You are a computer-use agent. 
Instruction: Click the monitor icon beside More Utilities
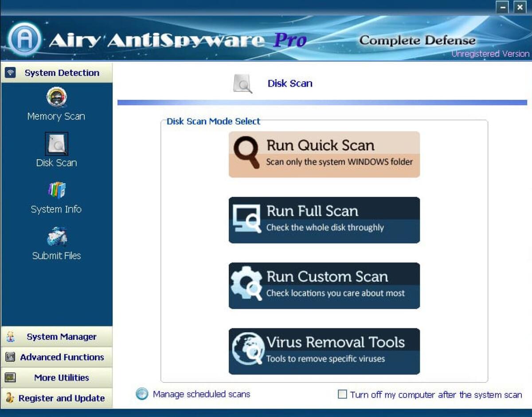pyautogui.click(x=10, y=378)
